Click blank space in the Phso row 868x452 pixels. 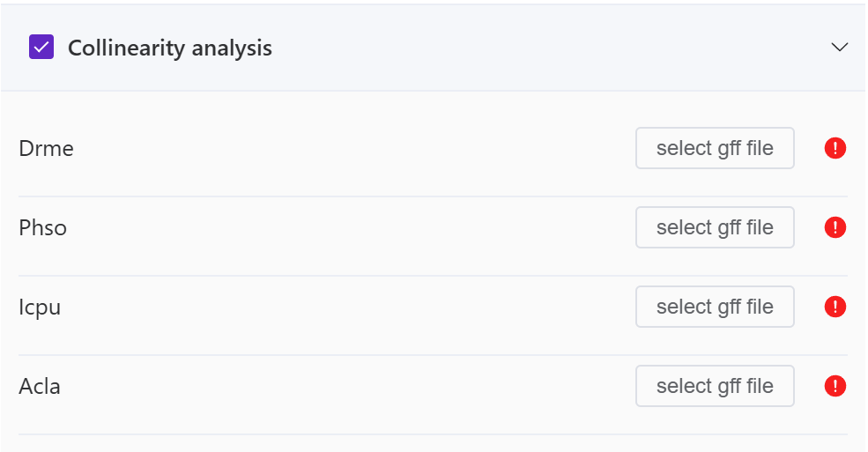coord(352,227)
